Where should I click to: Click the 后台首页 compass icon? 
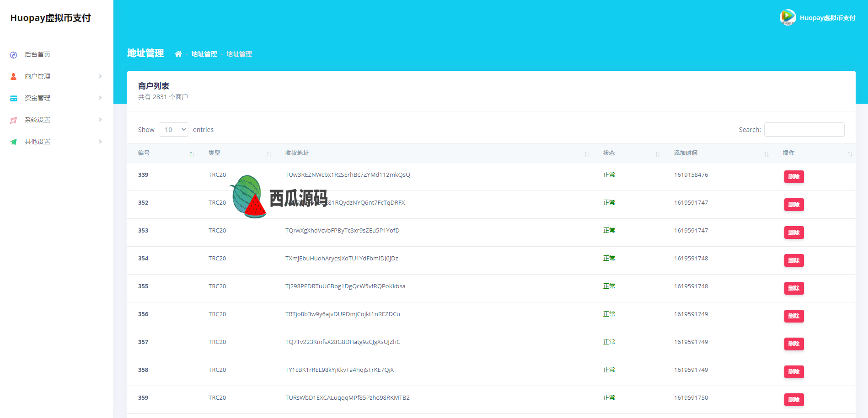tap(14, 55)
